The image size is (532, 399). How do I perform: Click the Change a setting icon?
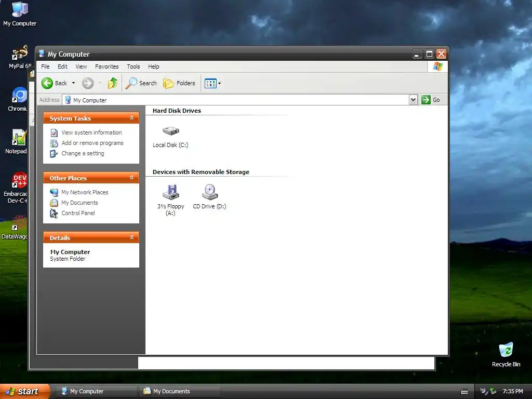coord(54,154)
